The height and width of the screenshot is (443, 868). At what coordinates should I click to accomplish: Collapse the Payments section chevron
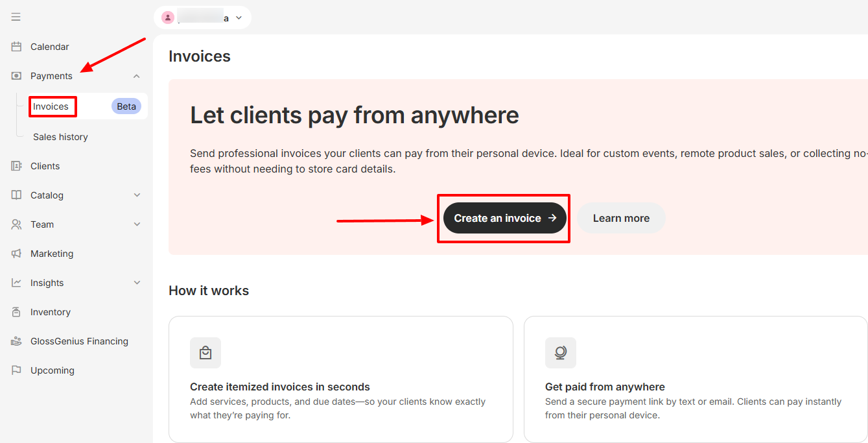coord(136,76)
